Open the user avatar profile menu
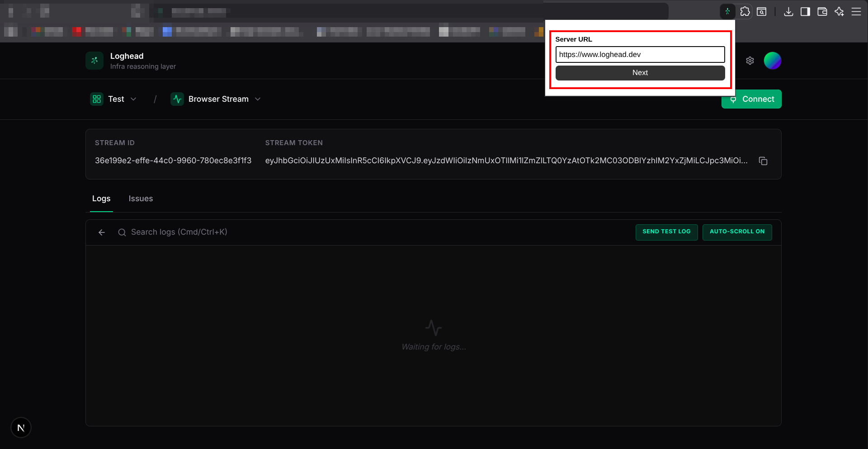This screenshot has height=449, width=868. click(x=773, y=61)
